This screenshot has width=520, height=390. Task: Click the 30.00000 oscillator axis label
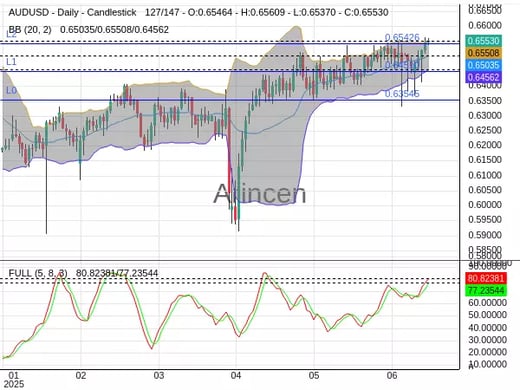(487, 340)
